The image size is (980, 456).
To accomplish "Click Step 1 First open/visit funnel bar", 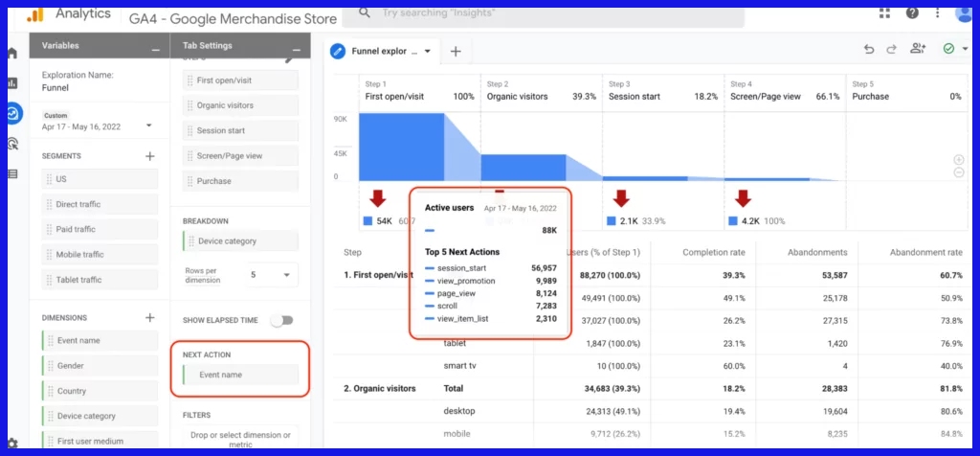I will (401, 147).
